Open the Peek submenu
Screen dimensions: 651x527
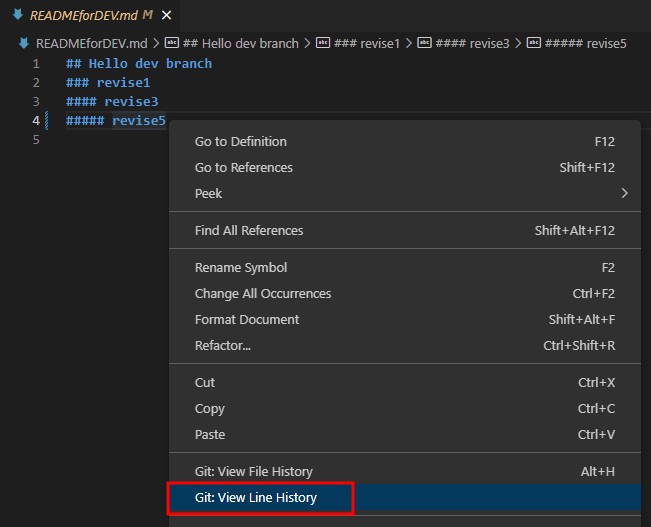click(x=405, y=194)
